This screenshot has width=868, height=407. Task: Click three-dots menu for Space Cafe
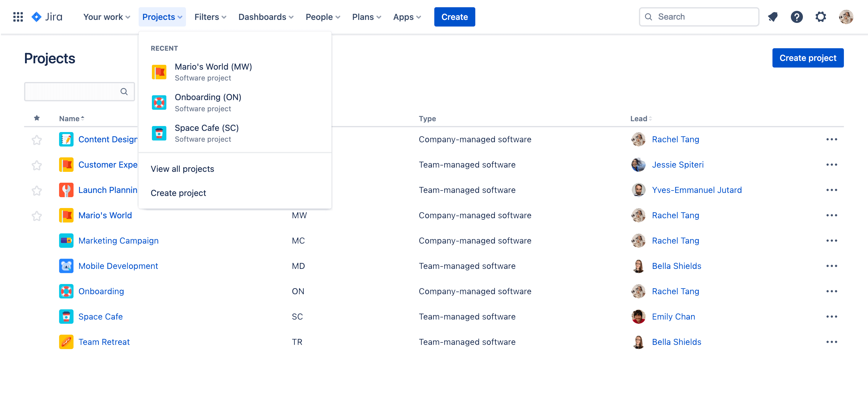[x=832, y=316]
